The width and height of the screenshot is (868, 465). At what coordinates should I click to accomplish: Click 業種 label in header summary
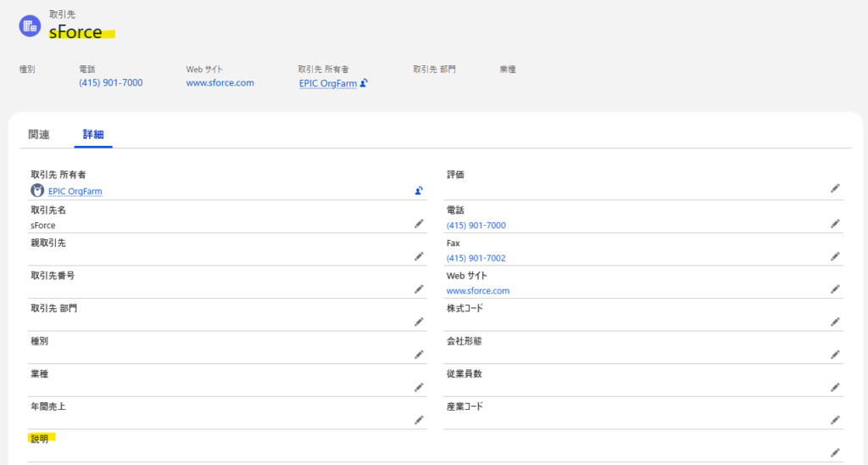click(x=508, y=70)
